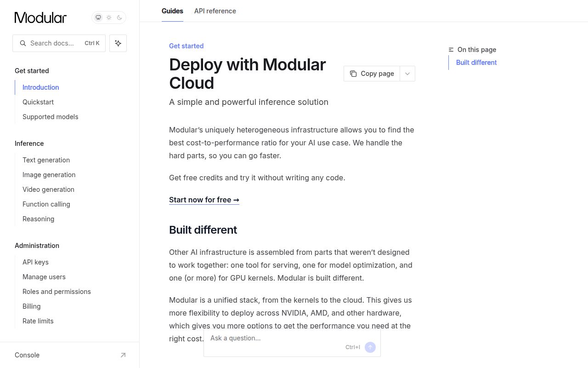Open Manage users page
The width and height of the screenshot is (588, 368).
44,277
